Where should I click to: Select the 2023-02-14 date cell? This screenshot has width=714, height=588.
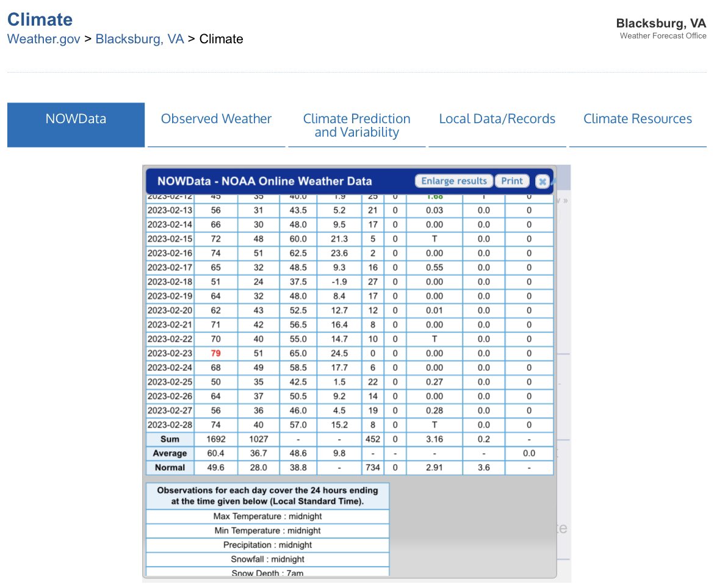170,224
